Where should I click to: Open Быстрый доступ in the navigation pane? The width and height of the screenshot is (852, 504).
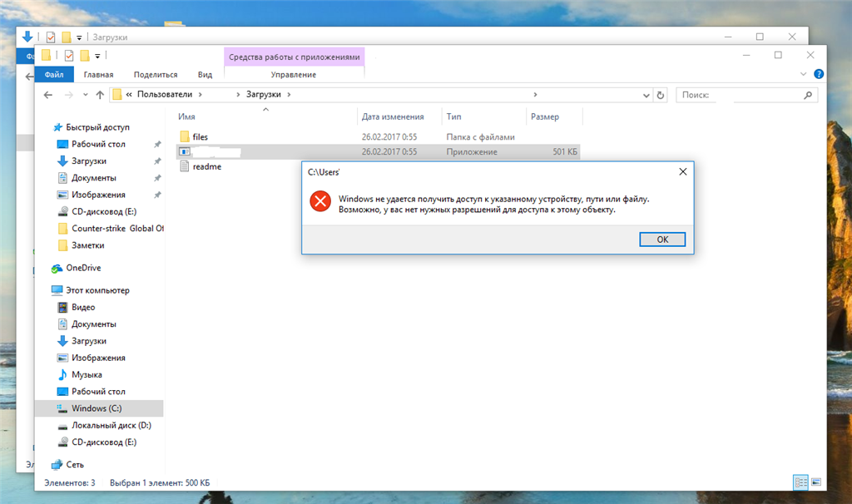(98, 127)
